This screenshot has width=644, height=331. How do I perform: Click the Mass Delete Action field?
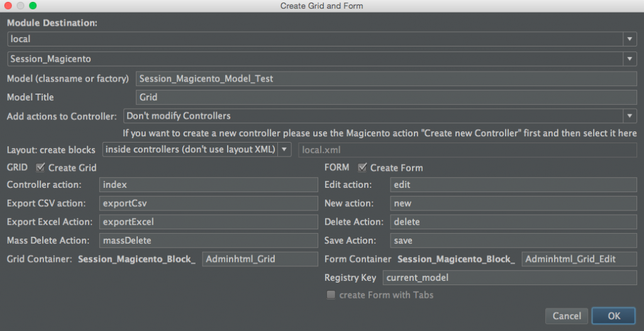click(x=209, y=241)
